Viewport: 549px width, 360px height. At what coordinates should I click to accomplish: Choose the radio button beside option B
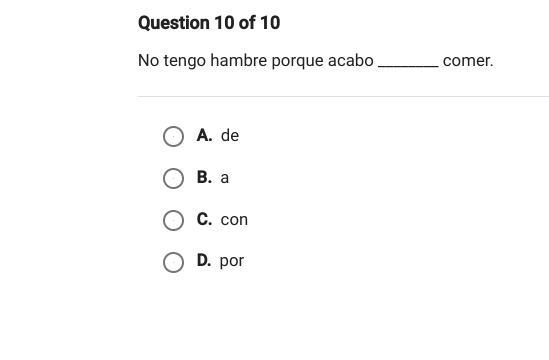point(173,178)
